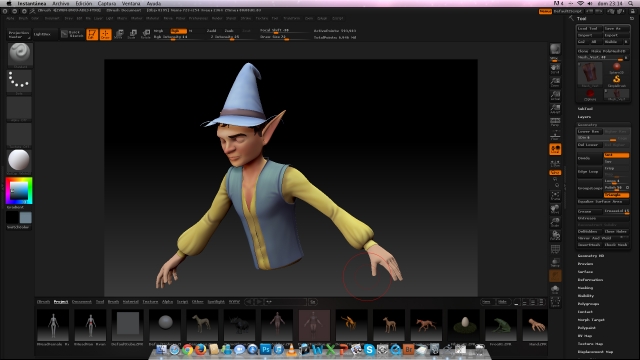
Task: Click the color picker square
Action: pos(19,191)
